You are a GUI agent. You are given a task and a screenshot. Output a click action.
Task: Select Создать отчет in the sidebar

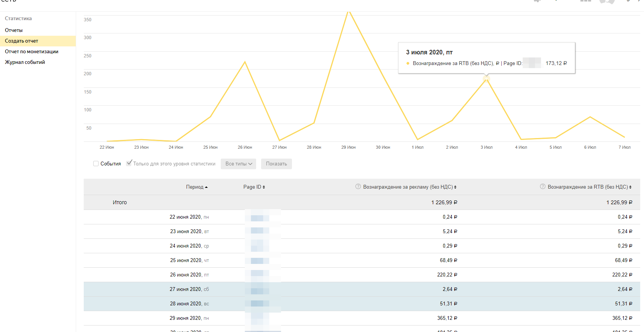tap(22, 41)
